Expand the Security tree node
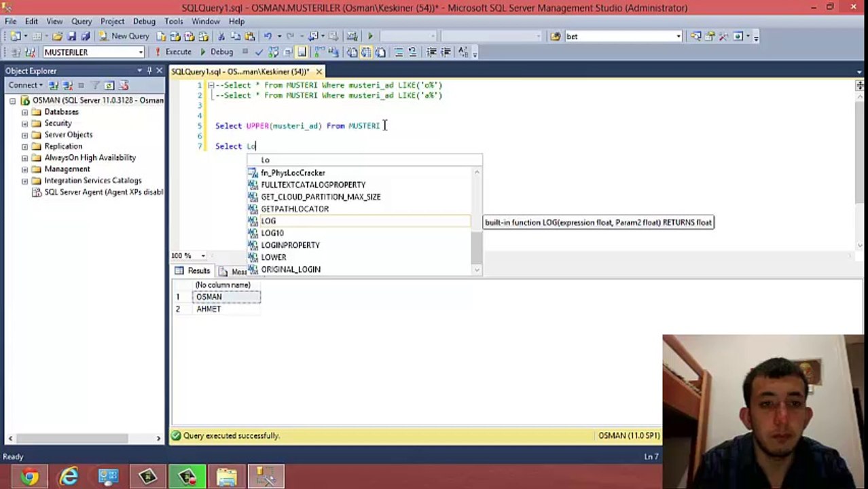Image resolution: width=868 pixels, height=489 pixels. [24, 124]
